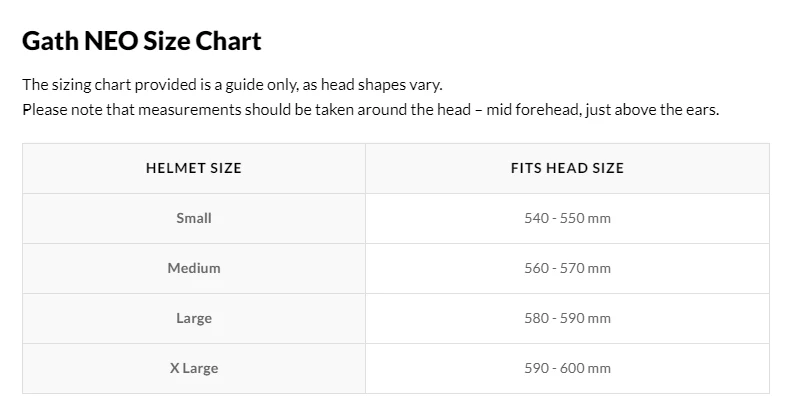The width and height of the screenshot is (792, 416).
Task: Select the 540 - 550 mm value
Action: pyautogui.click(x=567, y=218)
